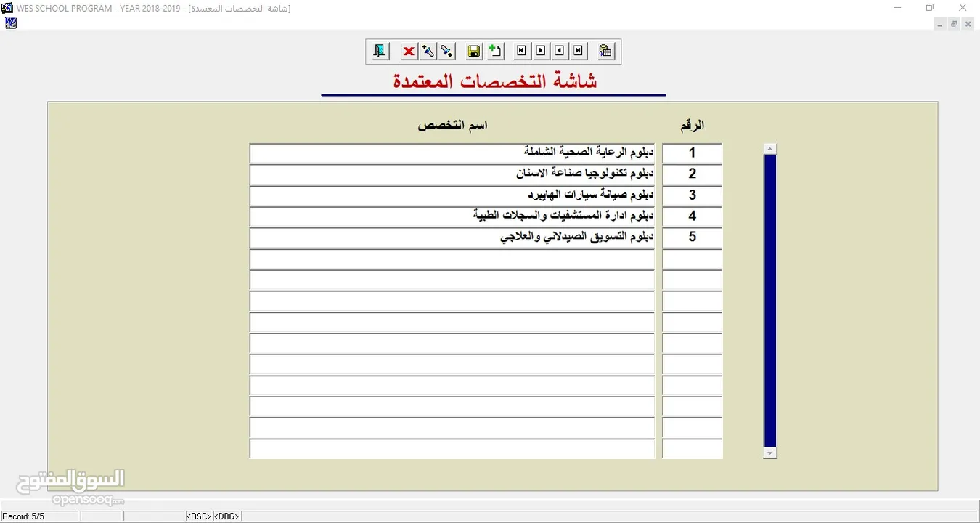Click specialization field دبلوم صيانة سيارات الهايبرد
This screenshot has width=980, height=523.
[452, 195]
